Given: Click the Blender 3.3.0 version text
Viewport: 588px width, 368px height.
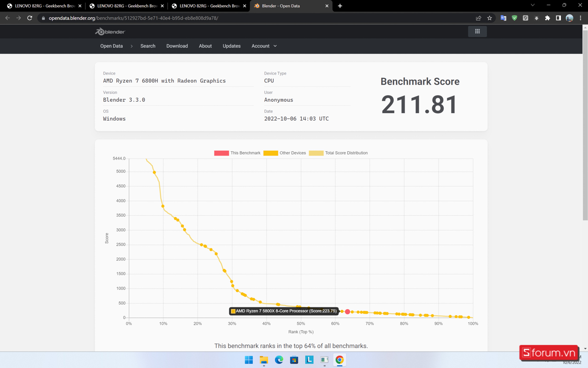Looking at the screenshot, I should [124, 100].
